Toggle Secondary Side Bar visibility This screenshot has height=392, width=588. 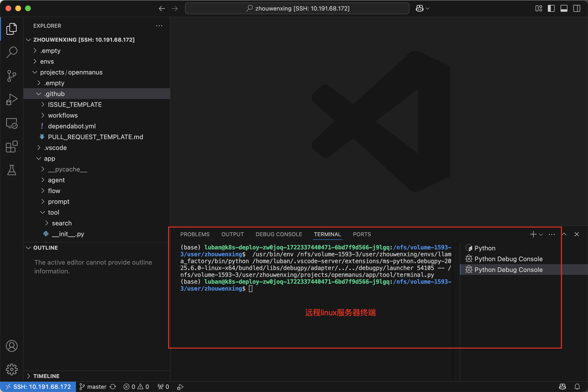click(x=576, y=9)
